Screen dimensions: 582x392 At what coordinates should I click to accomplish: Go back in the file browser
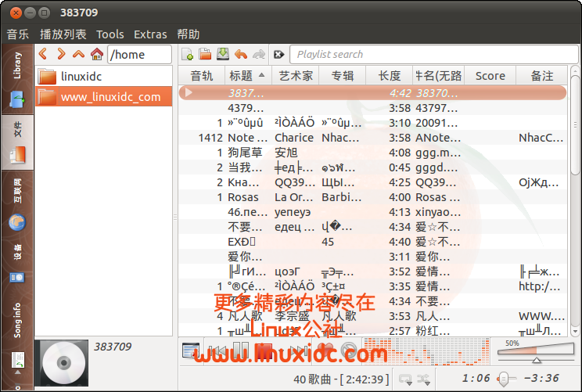pyautogui.click(x=43, y=54)
